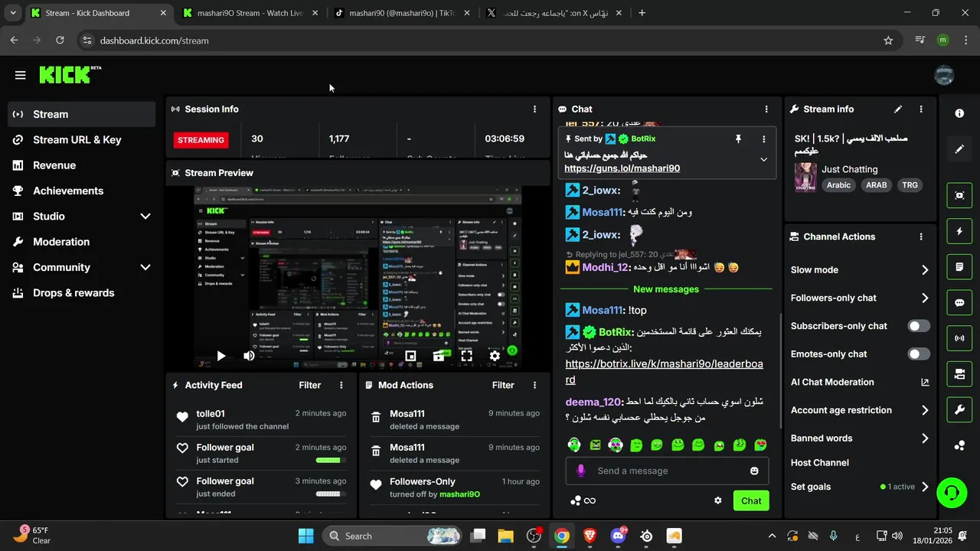Switch to the TikTok browser tab
Viewport: 980px width, 551px height.
[402, 13]
